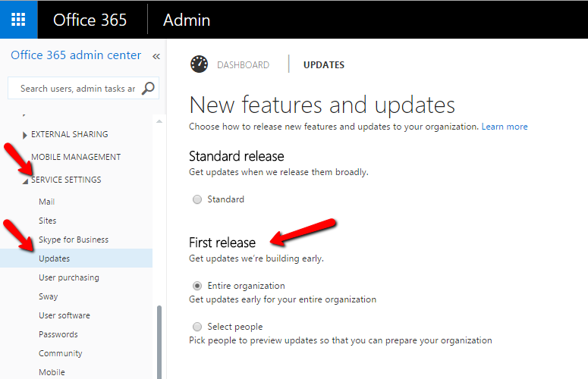Open Mail under Service Settings
This screenshot has width=588, height=379.
point(47,202)
